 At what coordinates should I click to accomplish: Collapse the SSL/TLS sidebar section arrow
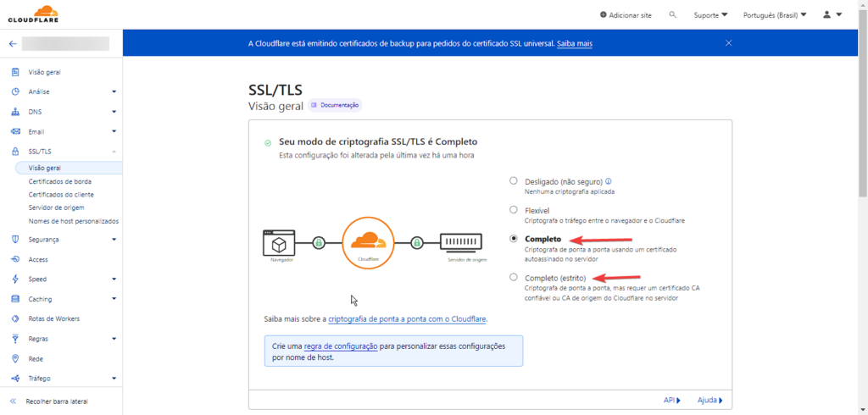(x=114, y=152)
